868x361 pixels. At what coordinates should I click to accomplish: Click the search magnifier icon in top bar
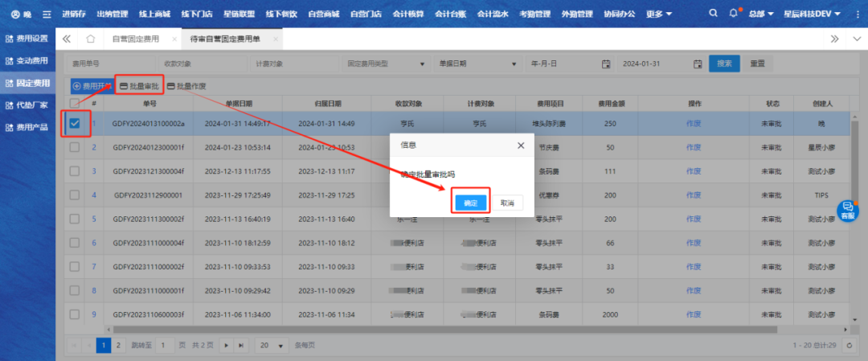714,14
